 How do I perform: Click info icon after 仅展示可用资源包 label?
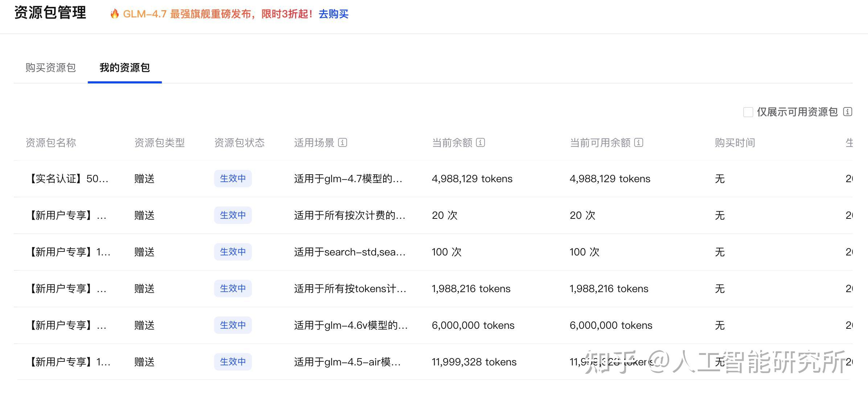848,112
